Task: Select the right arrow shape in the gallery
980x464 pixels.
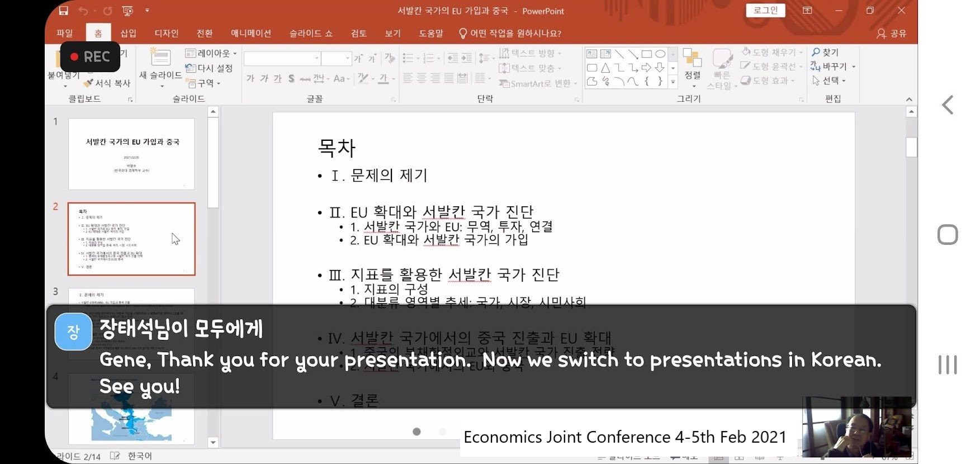Action: [646, 68]
